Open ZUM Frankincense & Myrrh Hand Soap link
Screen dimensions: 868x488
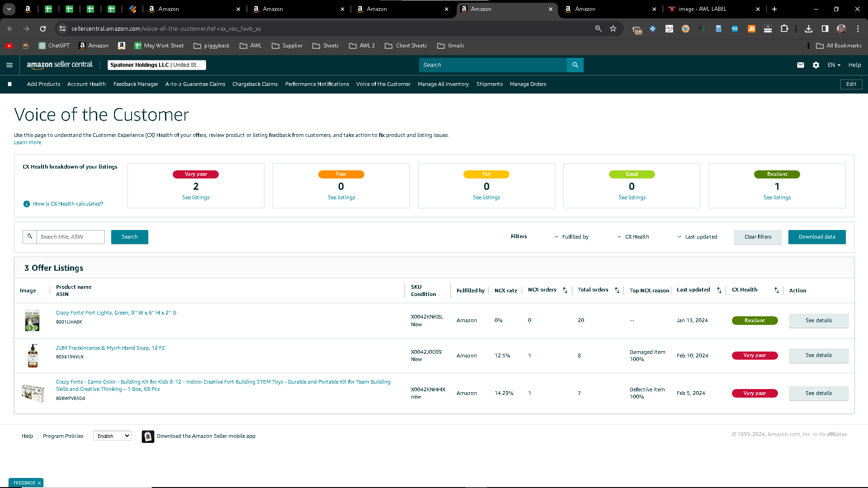coord(110,348)
